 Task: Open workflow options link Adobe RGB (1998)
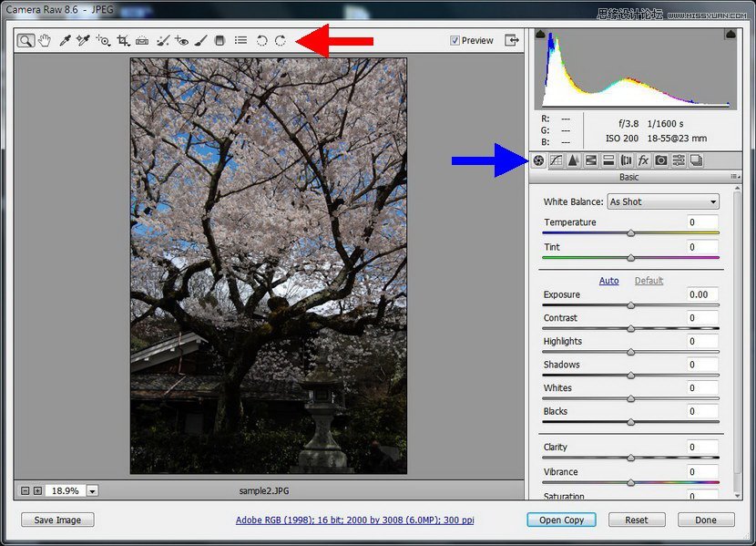coord(355,520)
